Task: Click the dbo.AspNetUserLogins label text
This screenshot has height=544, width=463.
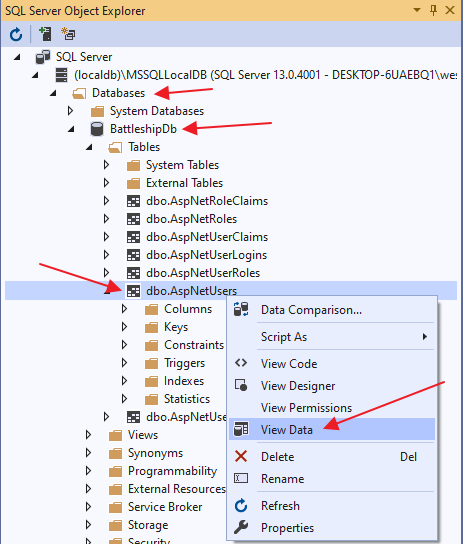Action: click(207, 255)
